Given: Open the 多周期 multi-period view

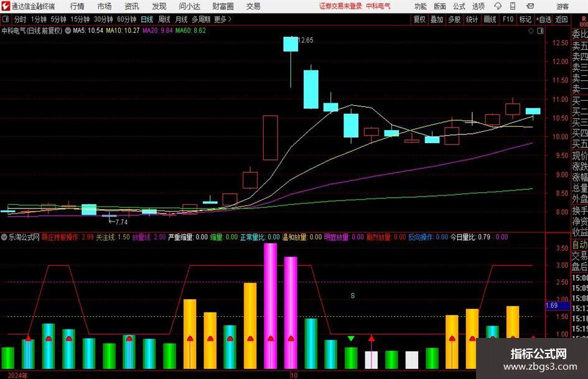Looking at the screenshot, I should click(x=201, y=19).
